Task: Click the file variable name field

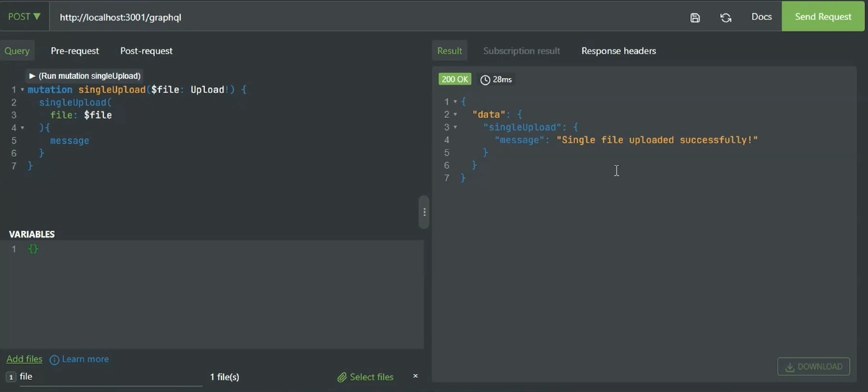Action: click(108, 377)
